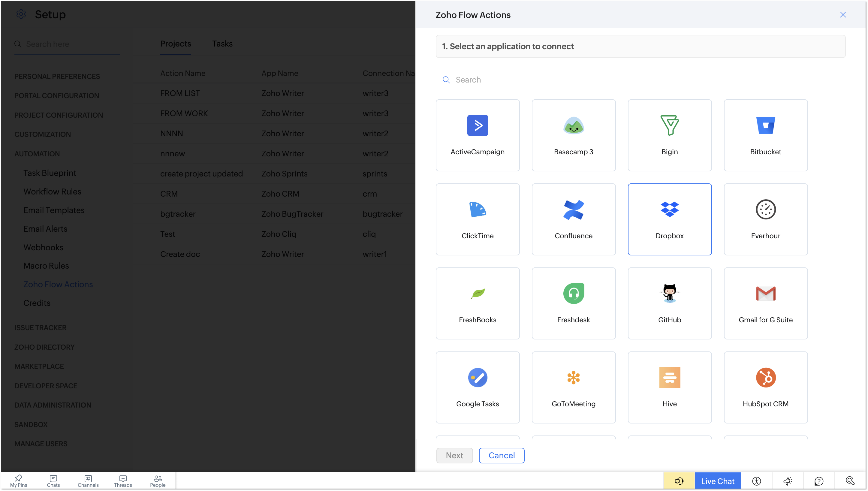This screenshot has height=491, width=868.
Task: Select the ActiveCampaign application icon
Action: coord(478,125)
